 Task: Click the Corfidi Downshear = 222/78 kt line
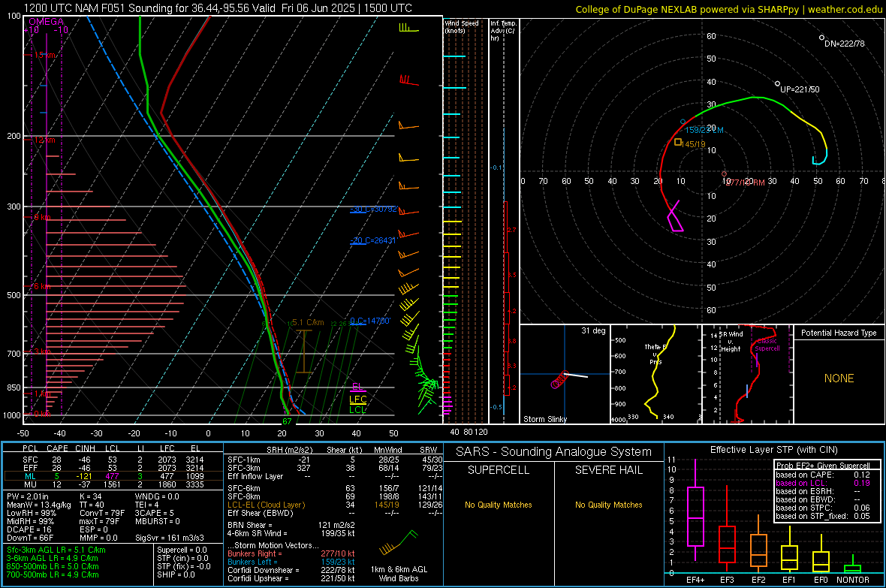[291, 570]
